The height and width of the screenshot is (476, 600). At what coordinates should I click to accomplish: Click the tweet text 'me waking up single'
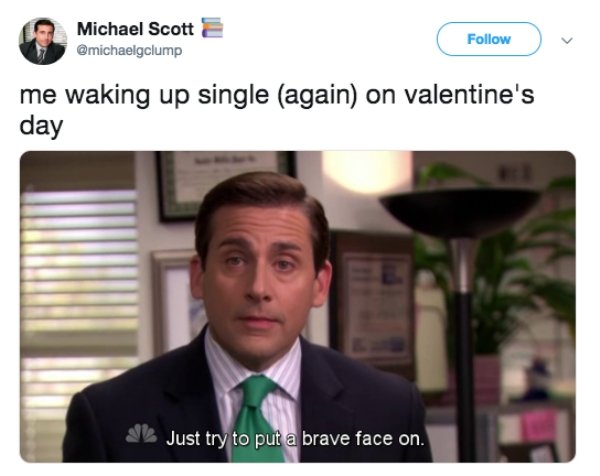pos(144,96)
